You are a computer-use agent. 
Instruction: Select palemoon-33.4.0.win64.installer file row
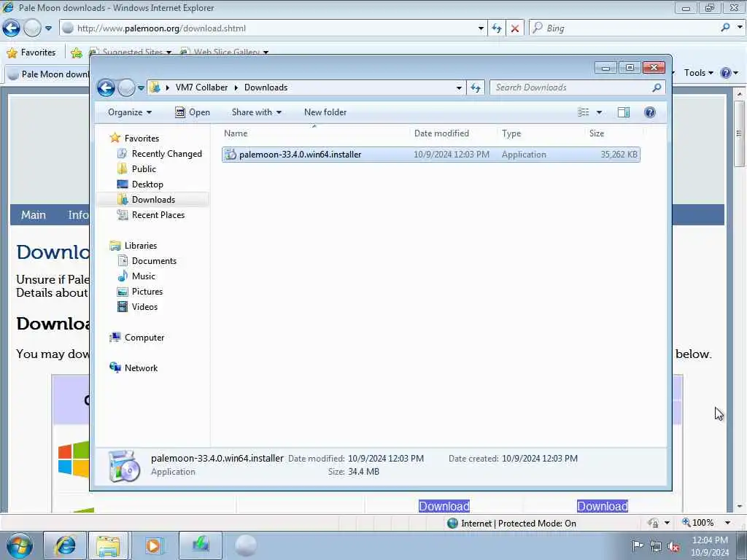pyautogui.click(x=430, y=155)
